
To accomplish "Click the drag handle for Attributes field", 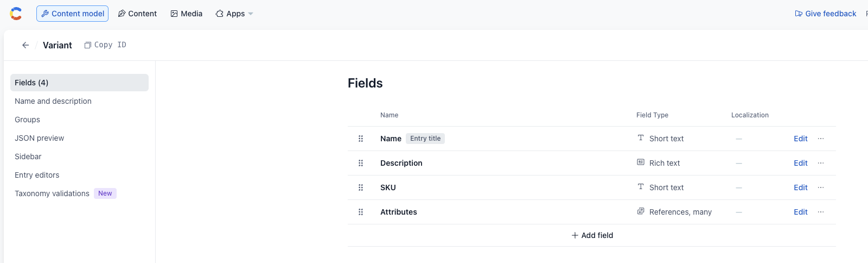I will click(x=361, y=212).
